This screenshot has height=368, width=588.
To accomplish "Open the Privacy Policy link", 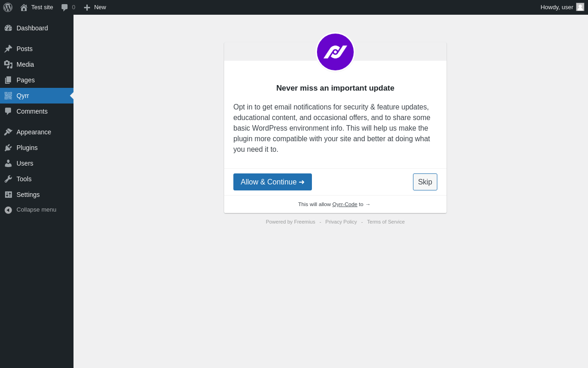I will (341, 222).
